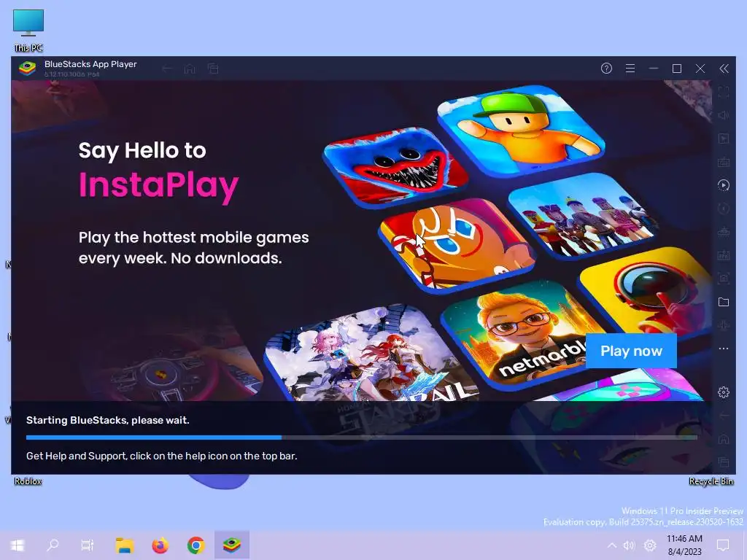Launch Firefox from the taskbar

pos(160,545)
